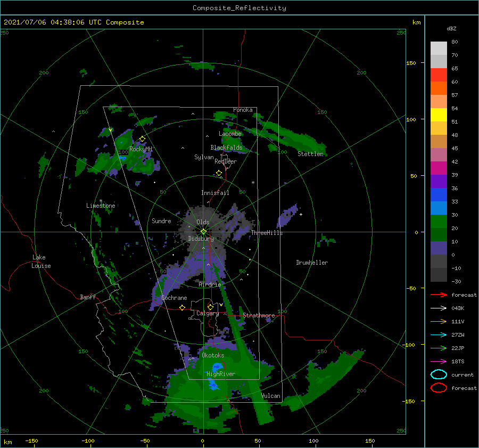This screenshot has height=448, width=479.
Task: Click the HighRiver city label
Action: pyautogui.click(x=220, y=374)
